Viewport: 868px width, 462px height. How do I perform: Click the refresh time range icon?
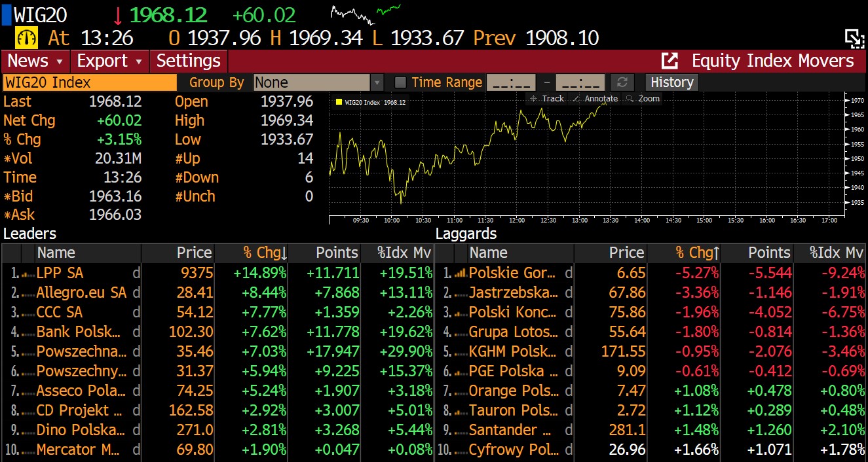622,82
